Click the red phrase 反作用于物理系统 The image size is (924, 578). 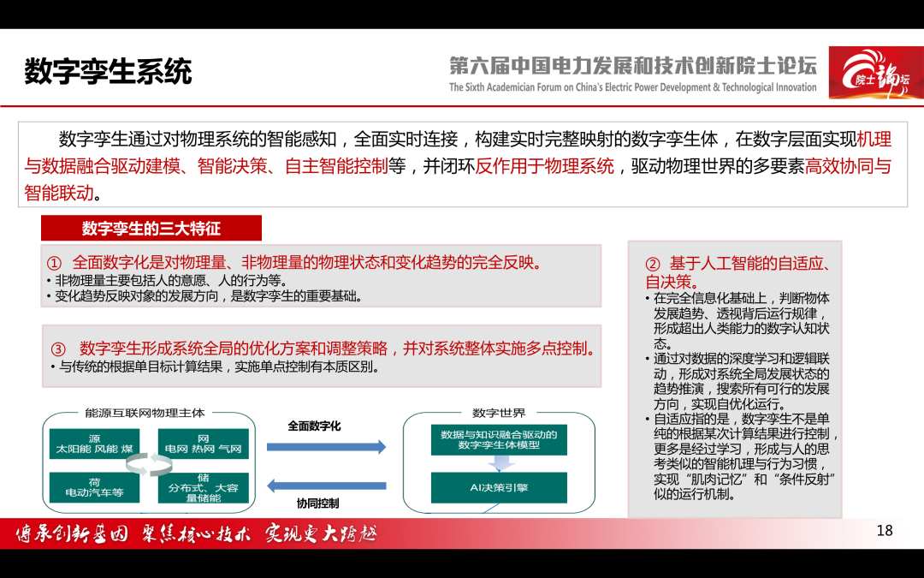click(x=544, y=166)
